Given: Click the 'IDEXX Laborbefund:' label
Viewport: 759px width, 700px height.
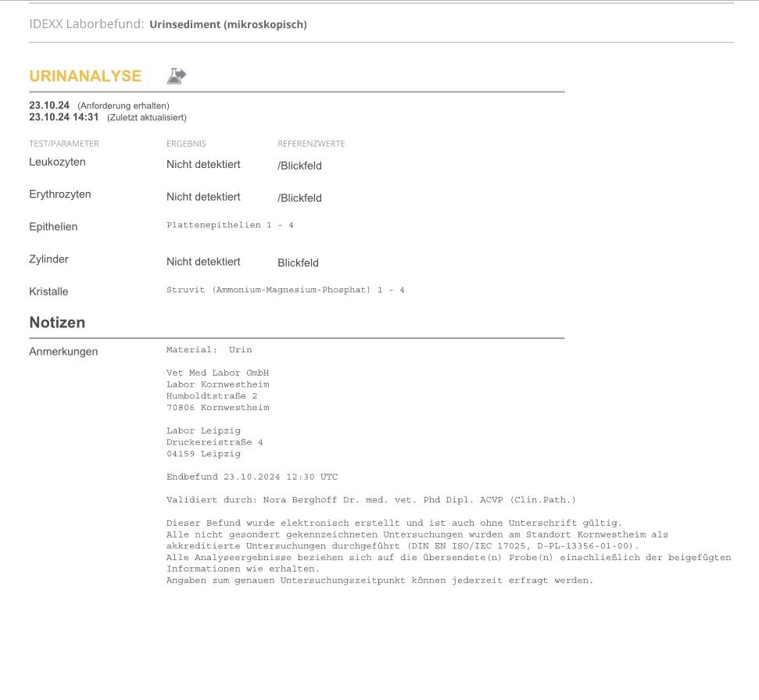Looking at the screenshot, I should [87, 24].
